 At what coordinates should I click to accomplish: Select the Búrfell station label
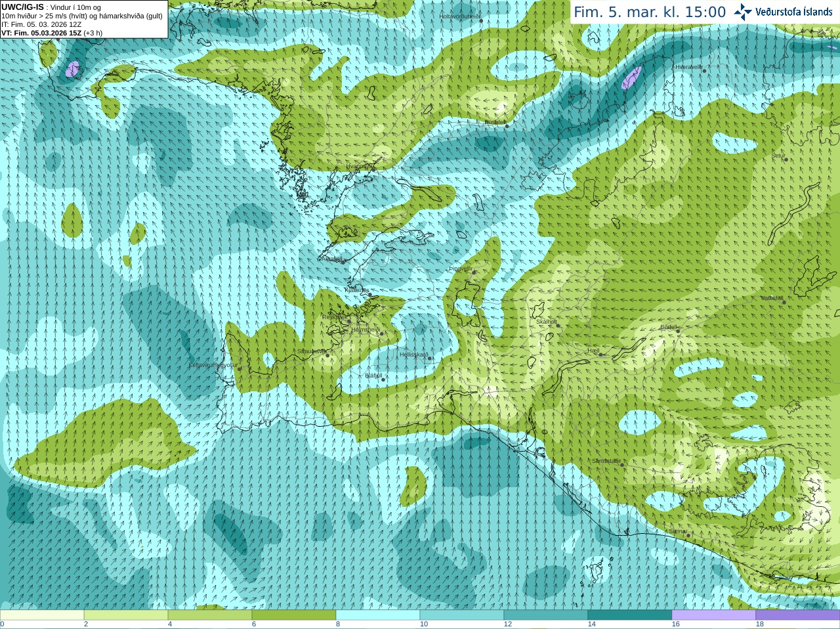tap(668, 327)
